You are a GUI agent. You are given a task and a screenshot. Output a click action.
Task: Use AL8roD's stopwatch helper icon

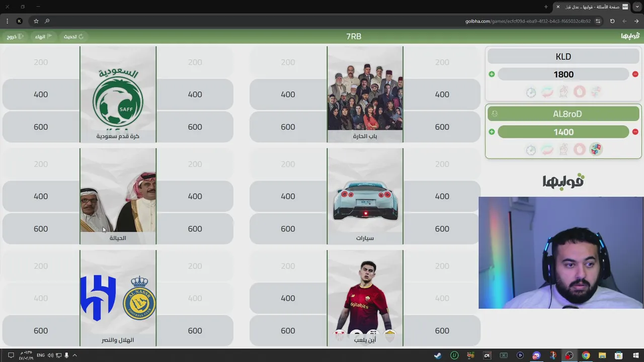(x=531, y=149)
